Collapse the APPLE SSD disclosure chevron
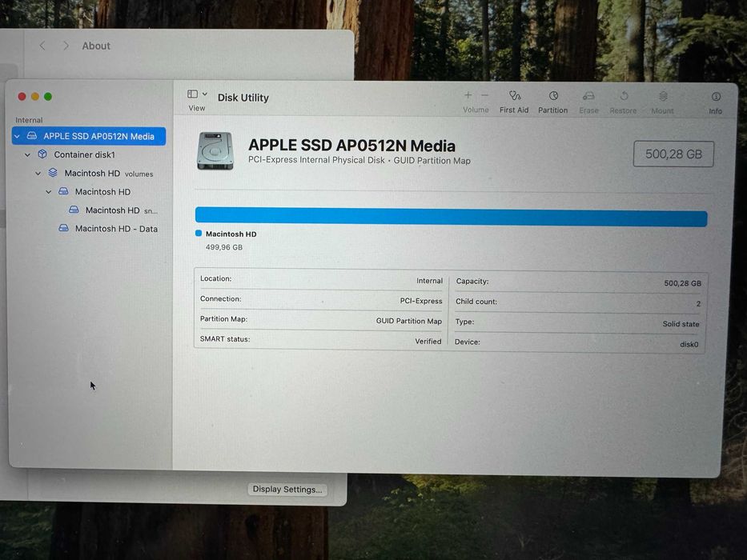747x560 pixels. tap(17, 136)
